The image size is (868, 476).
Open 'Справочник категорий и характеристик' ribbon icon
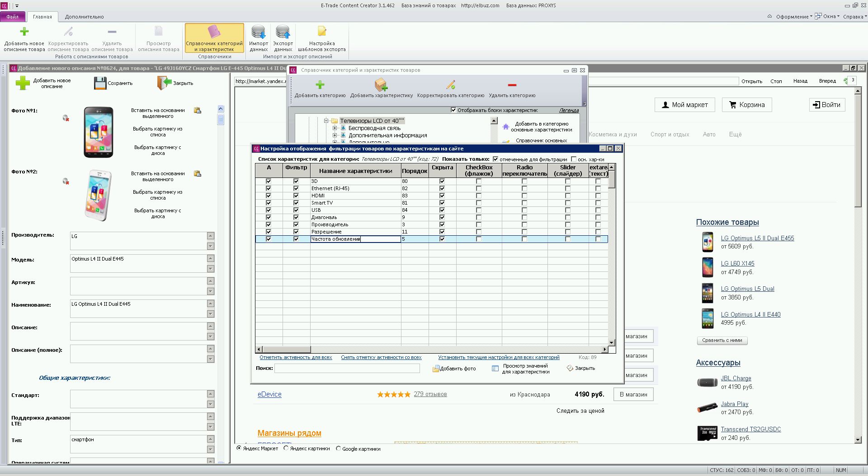pyautogui.click(x=214, y=32)
